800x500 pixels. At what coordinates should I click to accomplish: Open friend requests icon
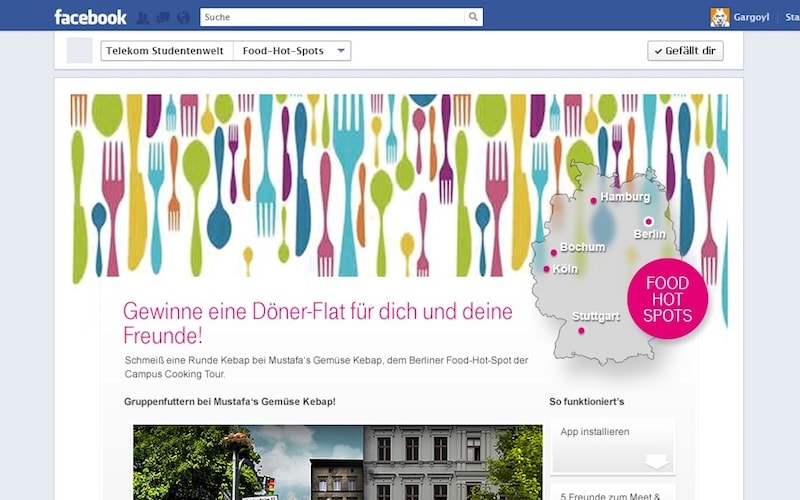tap(144, 17)
